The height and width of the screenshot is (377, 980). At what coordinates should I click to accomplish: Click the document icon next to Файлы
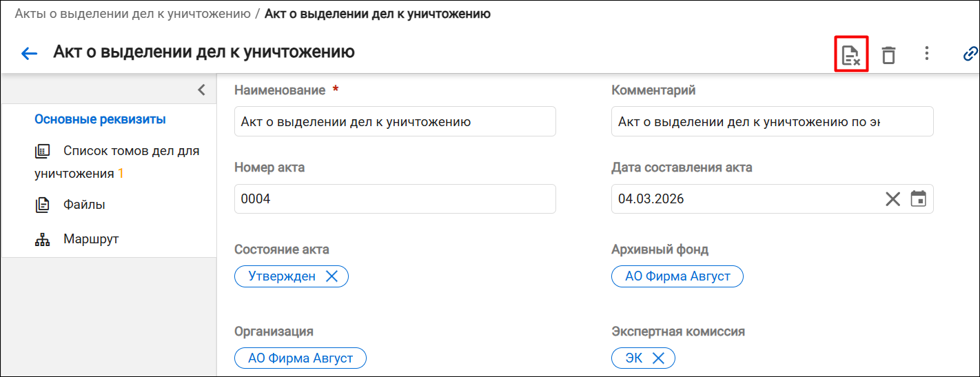point(42,205)
